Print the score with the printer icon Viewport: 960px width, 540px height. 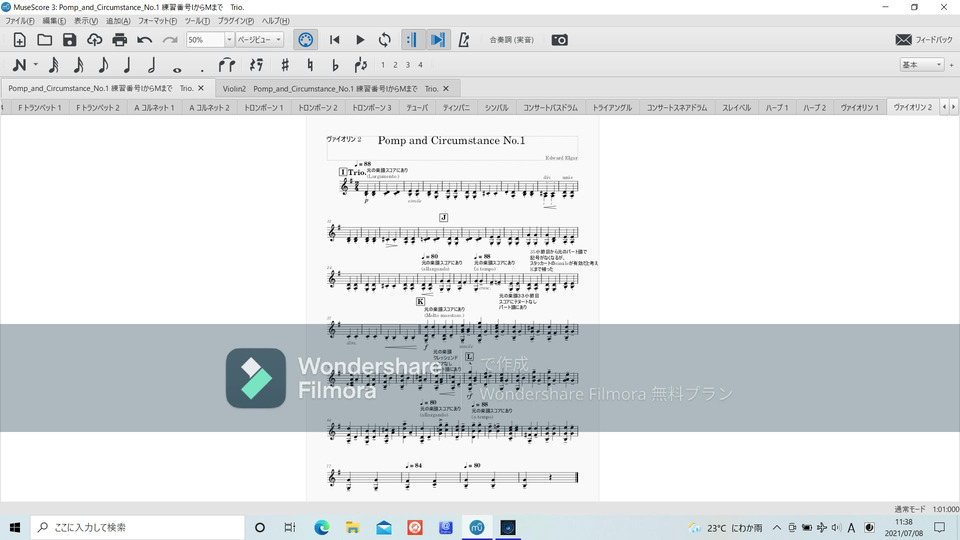tap(119, 40)
